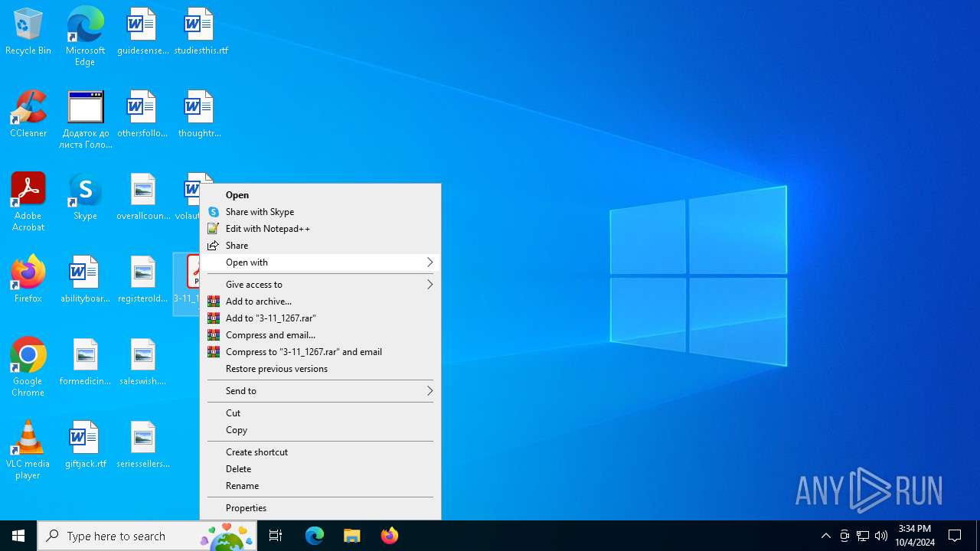Open the volume control in tray
980x551 pixels.
coord(881,536)
